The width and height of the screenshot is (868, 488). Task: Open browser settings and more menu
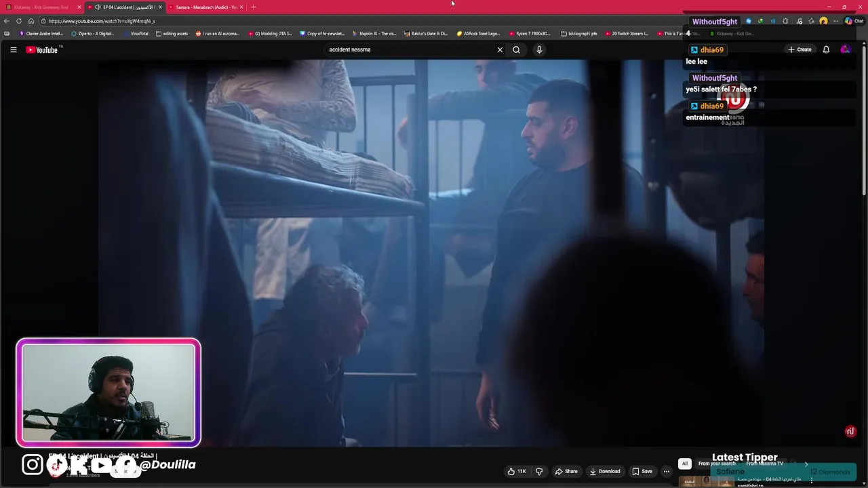pyautogui.click(x=835, y=21)
